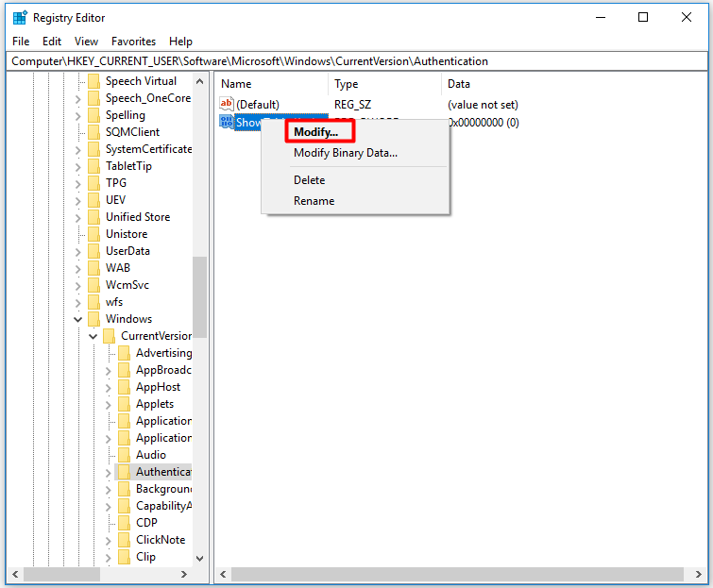
Task: Click the Data column header
Action: pyautogui.click(x=573, y=84)
